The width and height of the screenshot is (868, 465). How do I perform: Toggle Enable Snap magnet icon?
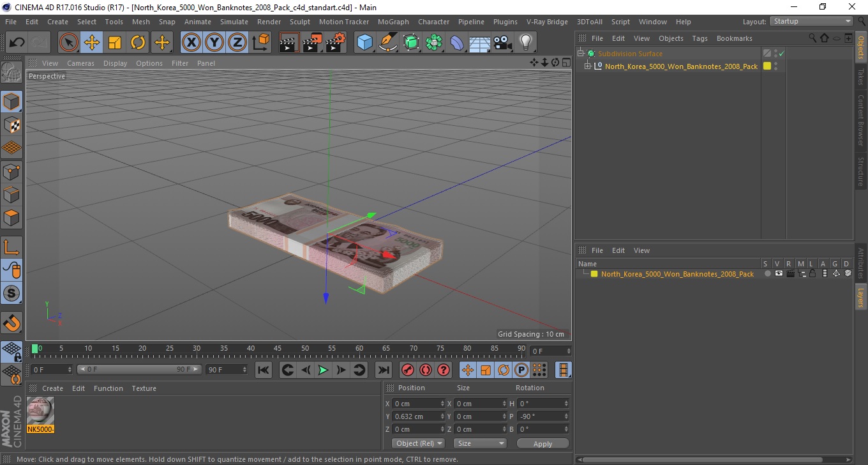[x=11, y=322]
